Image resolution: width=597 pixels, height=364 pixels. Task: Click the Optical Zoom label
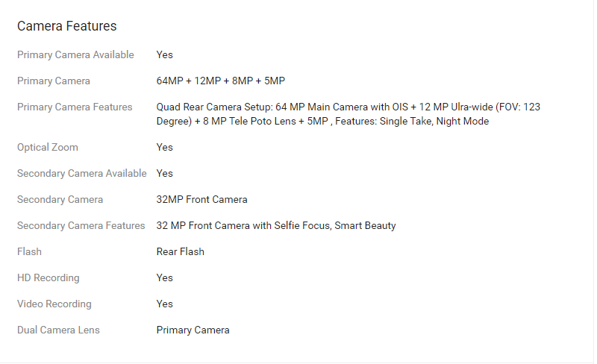pyautogui.click(x=48, y=147)
